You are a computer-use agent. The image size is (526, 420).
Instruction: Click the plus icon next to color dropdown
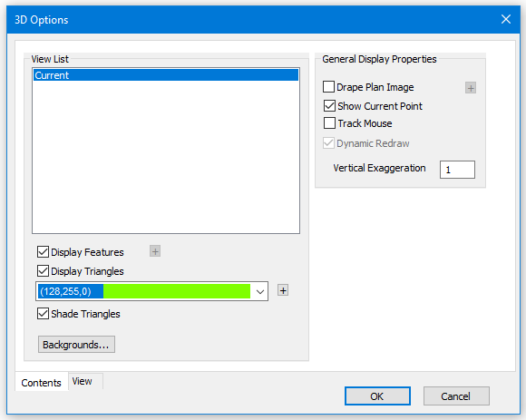click(283, 290)
